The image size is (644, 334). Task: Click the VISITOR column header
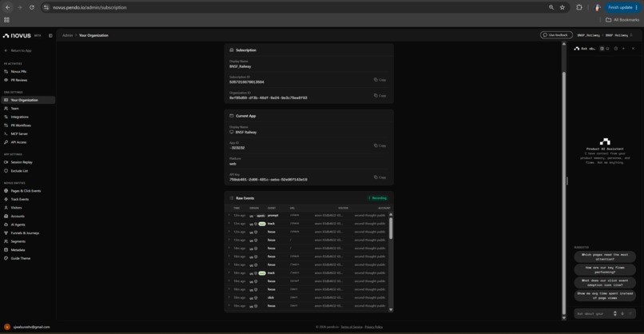tap(343, 208)
